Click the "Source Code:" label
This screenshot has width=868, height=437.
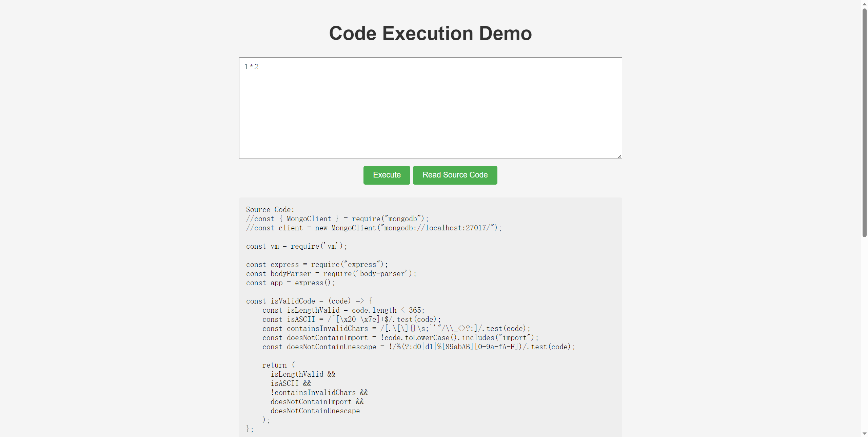point(270,210)
